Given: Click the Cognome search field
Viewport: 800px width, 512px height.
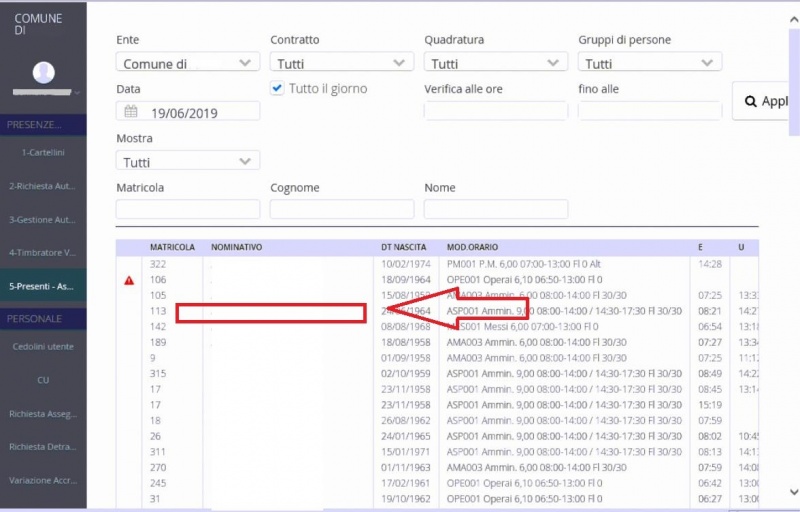Looking at the screenshot, I should tap(342, 209).
